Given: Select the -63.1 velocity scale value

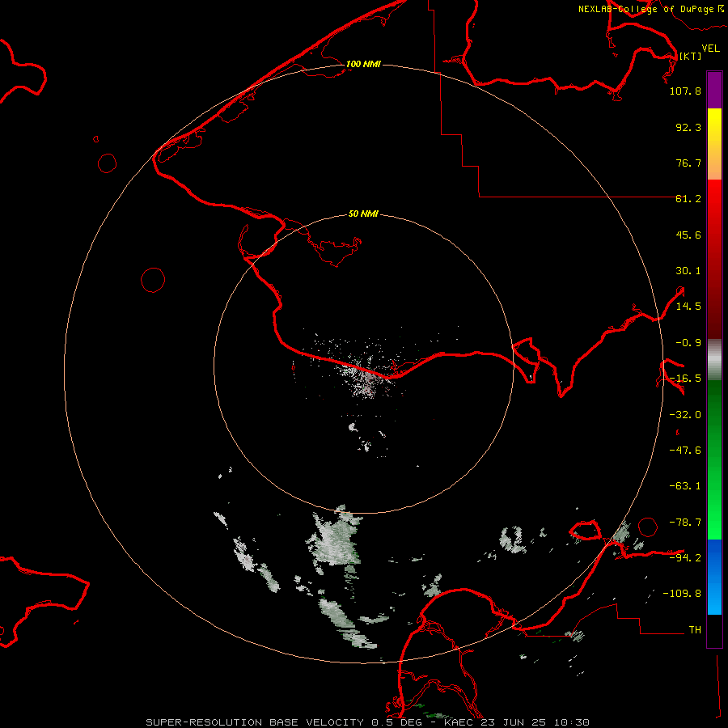Looking at the screenshot, I should click(685, 486).
